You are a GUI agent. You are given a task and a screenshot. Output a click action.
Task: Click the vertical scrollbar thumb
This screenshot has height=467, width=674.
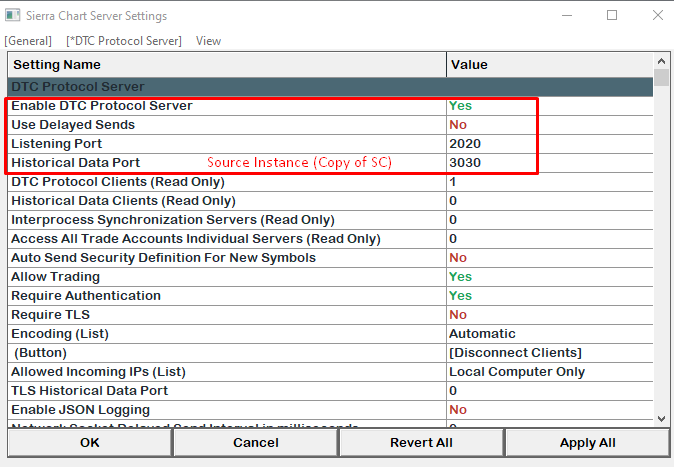(662, 77)
